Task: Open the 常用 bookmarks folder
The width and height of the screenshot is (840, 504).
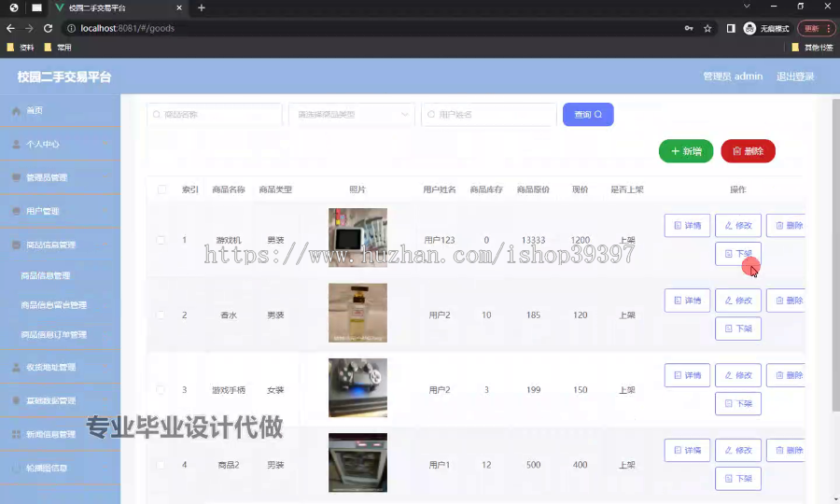Action: pyautogui.click(x=58, y=48)
